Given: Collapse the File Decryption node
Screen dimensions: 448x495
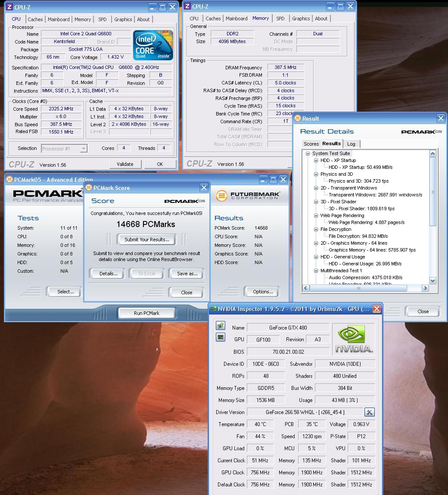Looking at the screenshot, I should pos(316,230).
